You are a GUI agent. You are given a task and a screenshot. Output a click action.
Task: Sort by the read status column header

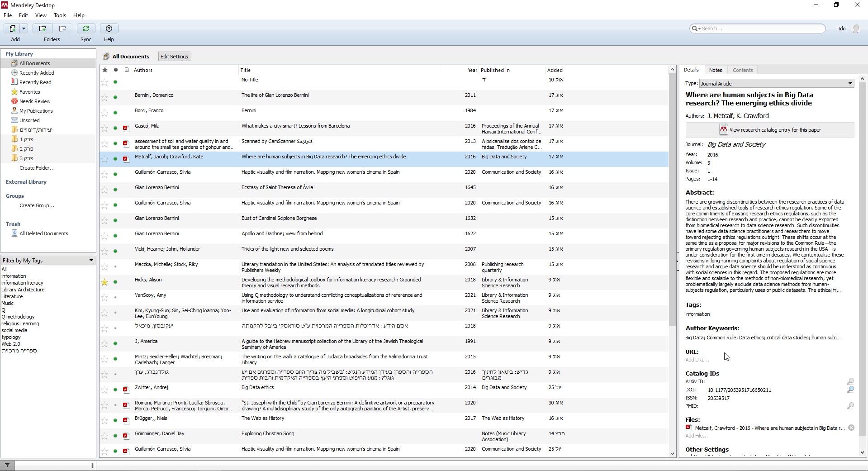116,70
